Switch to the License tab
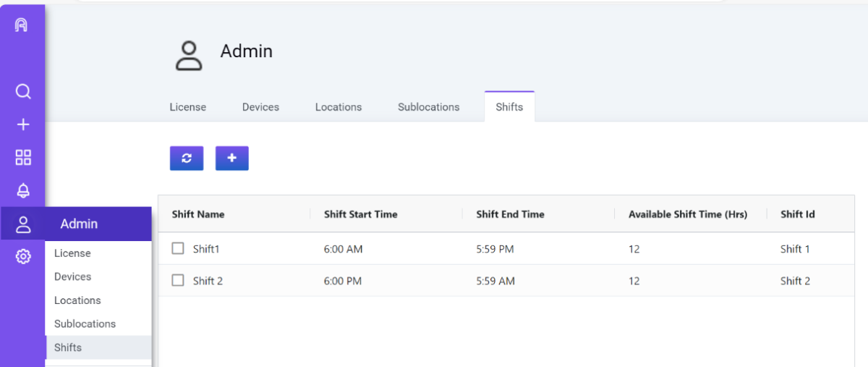 (188, 107)
